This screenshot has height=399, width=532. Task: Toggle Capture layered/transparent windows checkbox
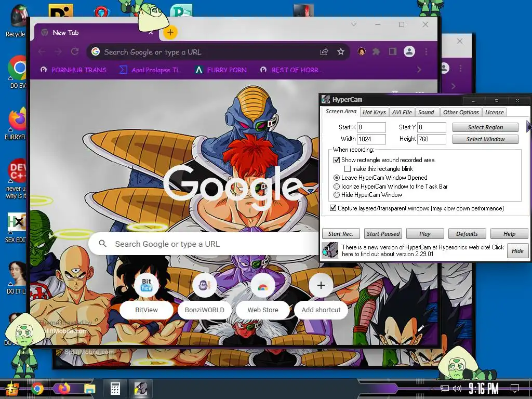pos(333,208)
